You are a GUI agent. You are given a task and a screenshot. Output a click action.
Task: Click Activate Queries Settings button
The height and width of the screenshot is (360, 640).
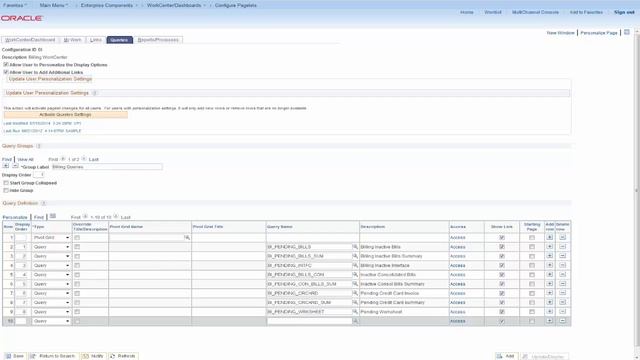pyautogui.click(x=66, y=115)
